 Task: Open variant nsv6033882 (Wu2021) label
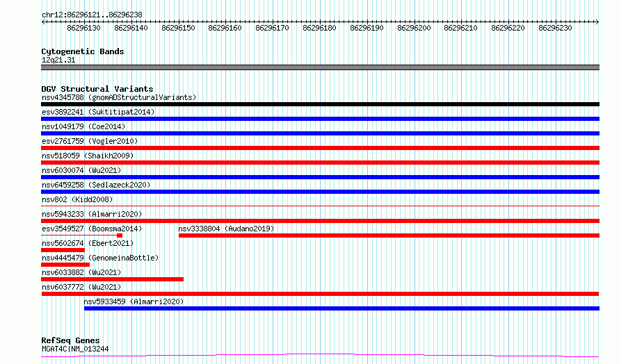(x=81, y=272)
